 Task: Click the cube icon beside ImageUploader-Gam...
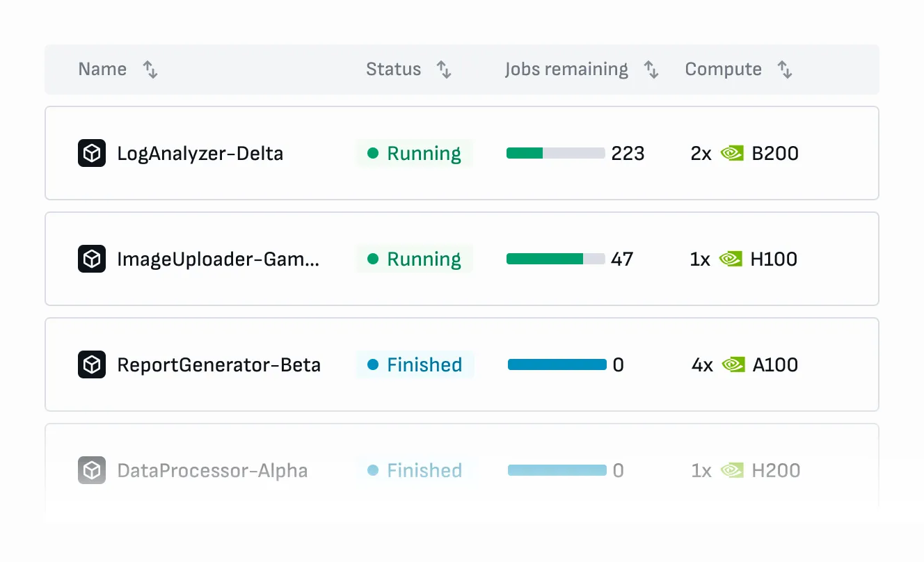90,259
